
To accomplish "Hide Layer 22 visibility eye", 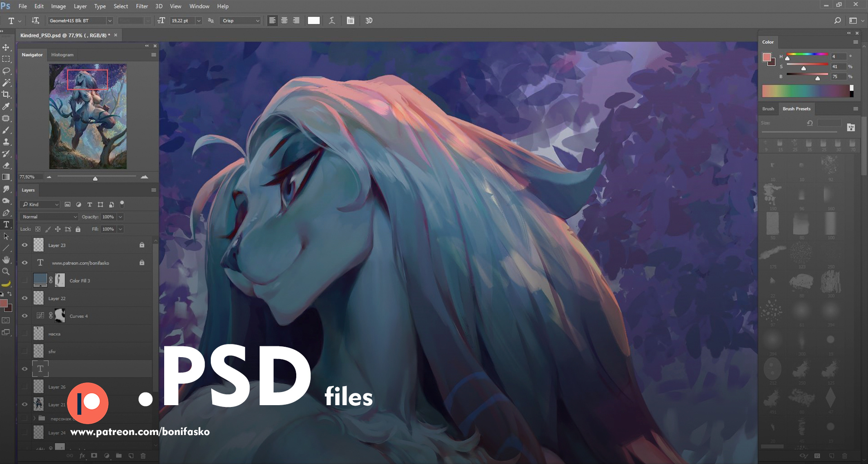I will (25, 298).
